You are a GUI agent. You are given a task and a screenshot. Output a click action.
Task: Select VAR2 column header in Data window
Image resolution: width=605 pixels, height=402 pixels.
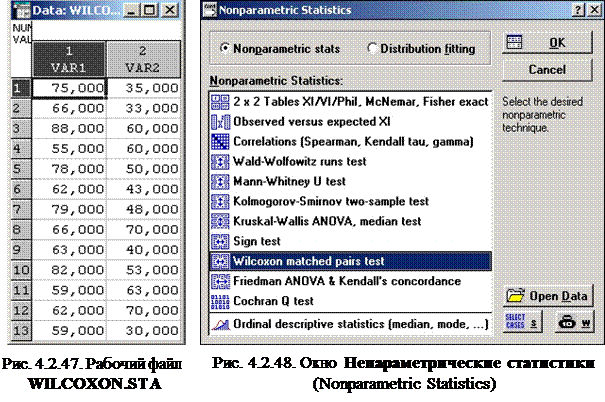coord(143,59)
